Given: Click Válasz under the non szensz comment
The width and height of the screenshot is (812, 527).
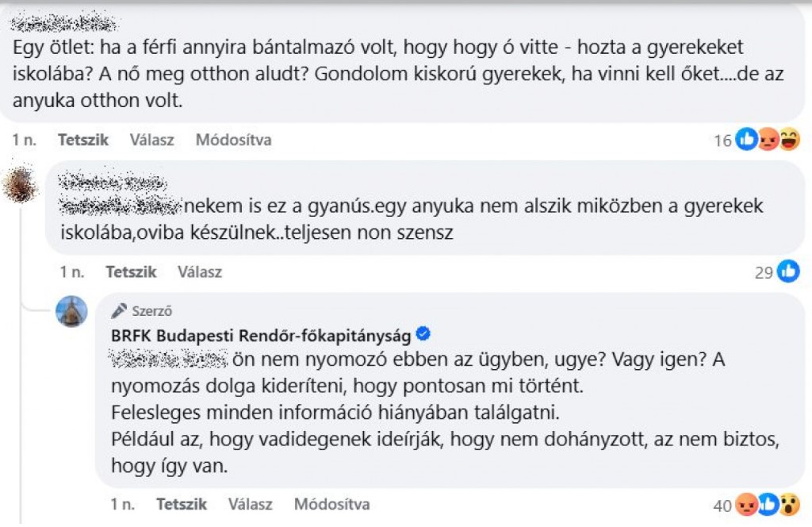Looking at the screenshot, I should tap(199, 272).
